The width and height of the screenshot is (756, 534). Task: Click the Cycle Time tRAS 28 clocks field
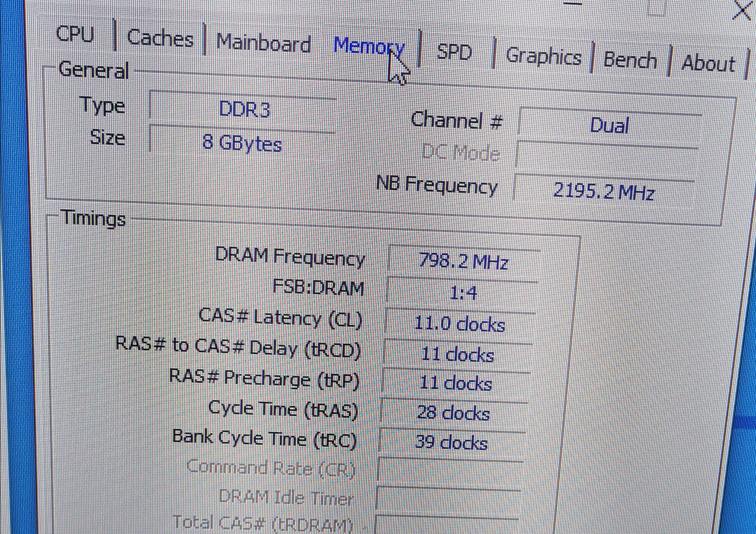[453, 413]
